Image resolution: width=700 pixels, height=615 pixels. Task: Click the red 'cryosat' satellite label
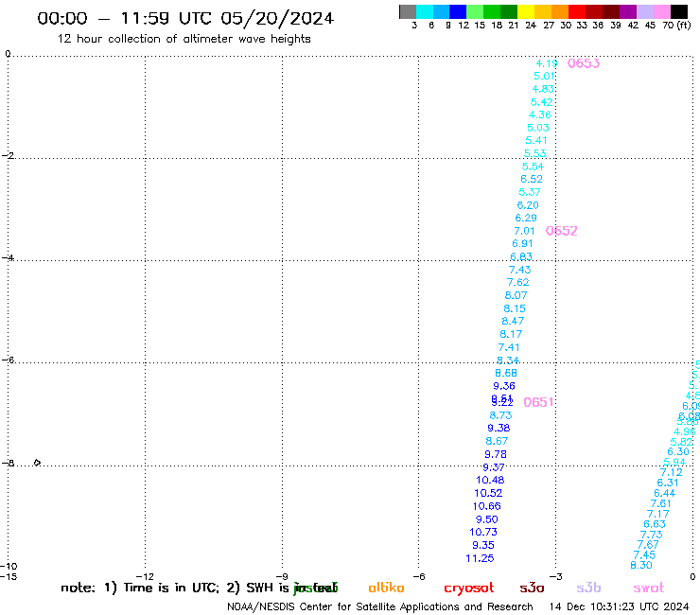tap(469, 589)
